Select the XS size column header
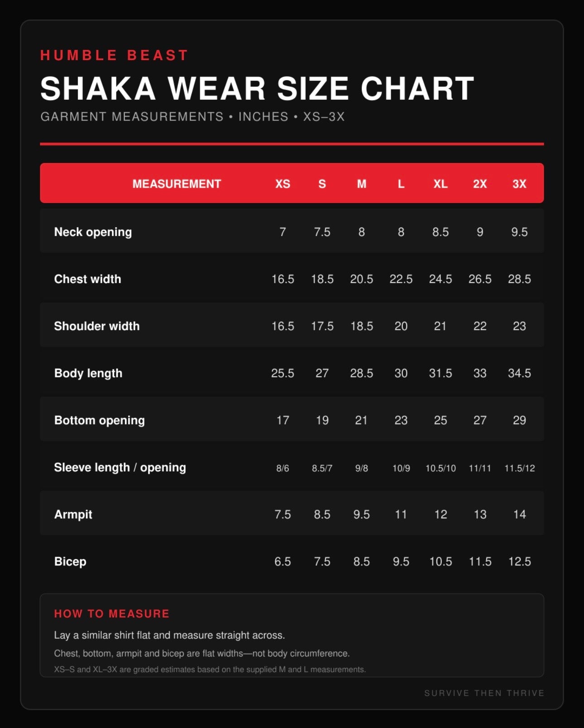Viewport: 584px width, 728px height. (x=282, y=183)
